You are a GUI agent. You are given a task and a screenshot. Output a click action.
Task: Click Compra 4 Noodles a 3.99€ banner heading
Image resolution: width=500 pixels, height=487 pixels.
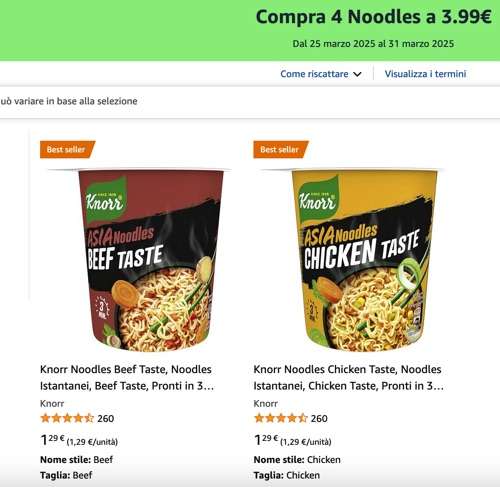(x=373, y=17)
